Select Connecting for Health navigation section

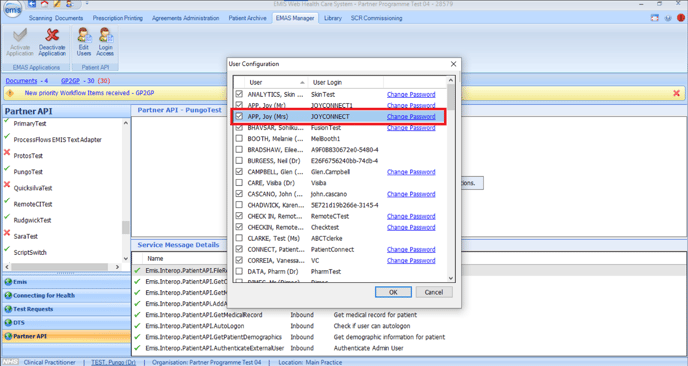pos(66,295)
